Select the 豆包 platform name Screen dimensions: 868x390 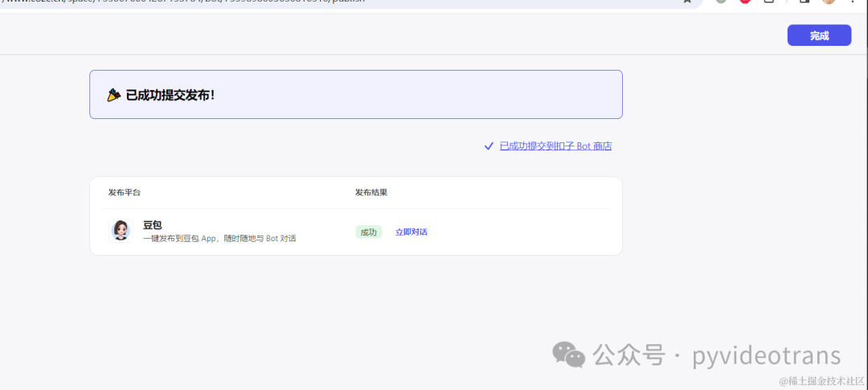[x=152, y=225]
